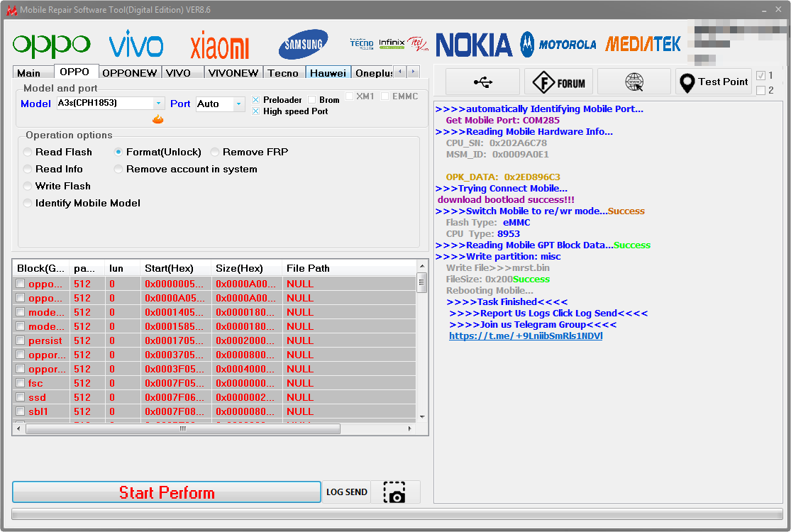Click the USB connection icon button
Viewport: 791px width, 532px height.
tap(483, 82)
